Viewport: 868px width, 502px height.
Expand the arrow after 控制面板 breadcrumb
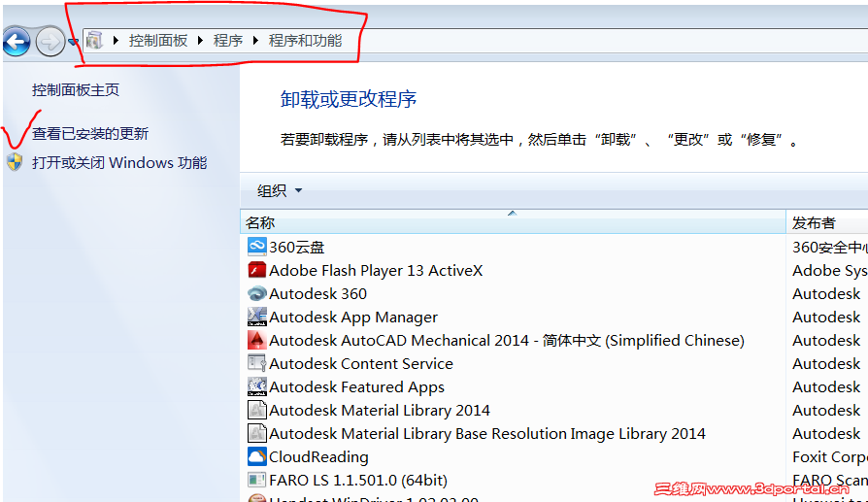[200, 41]
